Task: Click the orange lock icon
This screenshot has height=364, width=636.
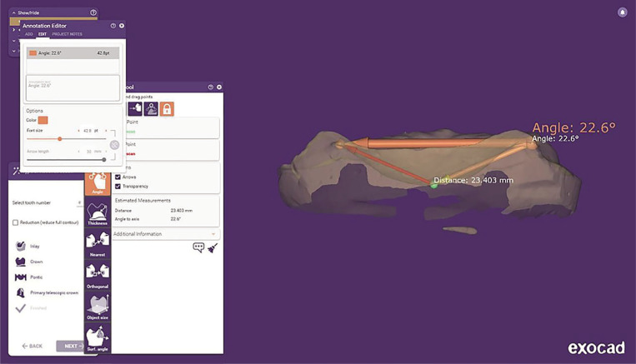Action: (167, 108)
